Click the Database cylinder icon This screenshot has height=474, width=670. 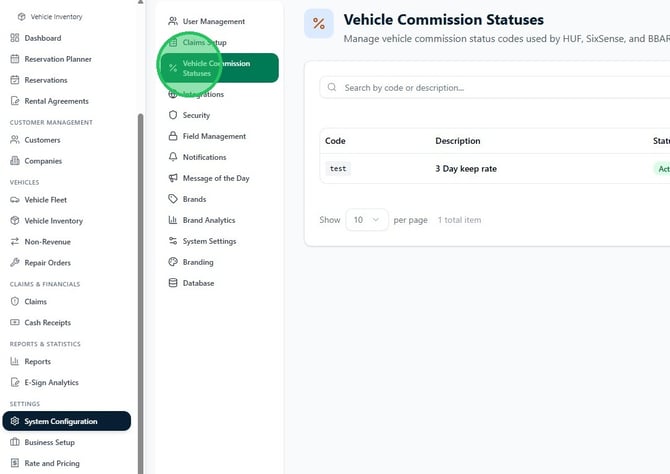pyautogui.click(x=173, y=283)
